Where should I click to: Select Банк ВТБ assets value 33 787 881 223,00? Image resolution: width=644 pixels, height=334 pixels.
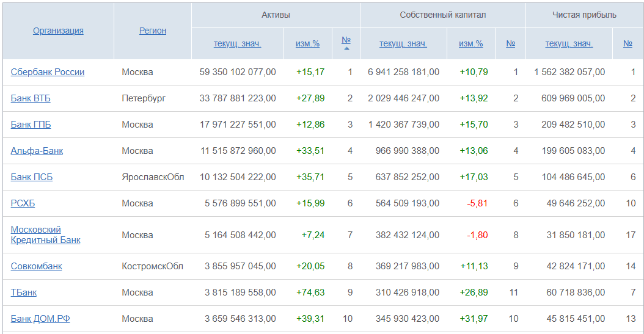pos(238,98)
